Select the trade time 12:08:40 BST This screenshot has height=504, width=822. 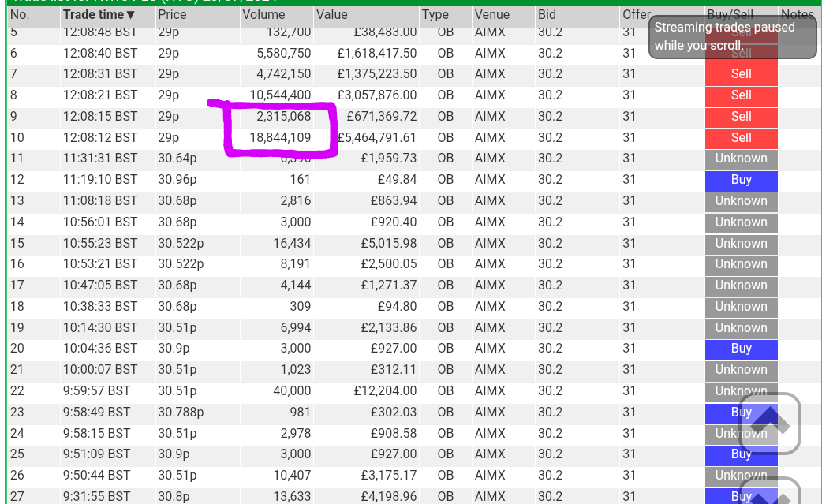[x=100, y=54]
